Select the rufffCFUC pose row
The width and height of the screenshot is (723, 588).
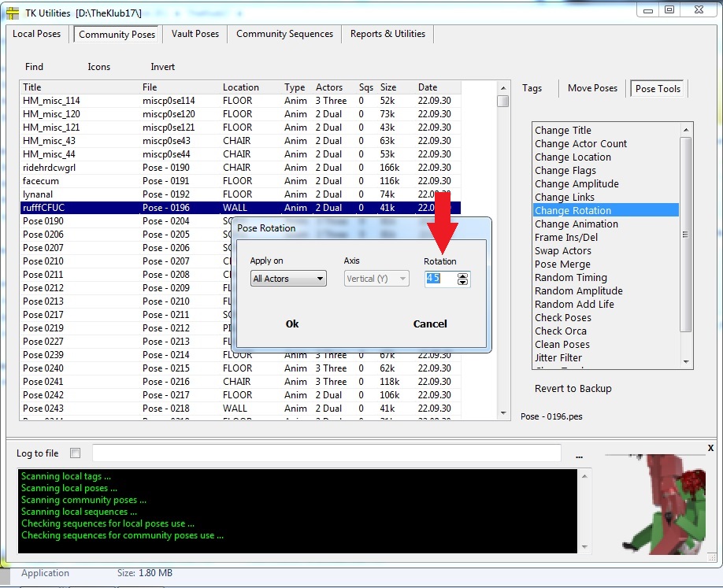(240, 207)
